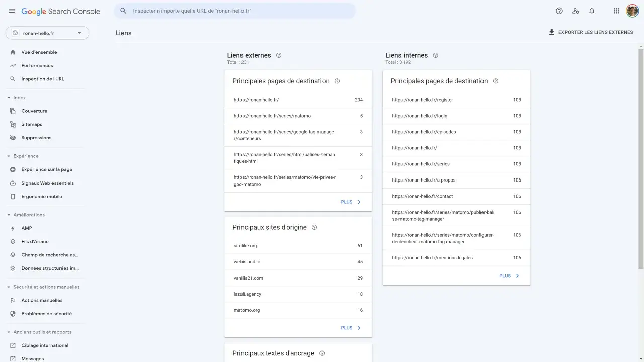This screenshot has width=644, height=362.
Task: Open external row vie-privee-rgpd-matomo
Action: 298,180
